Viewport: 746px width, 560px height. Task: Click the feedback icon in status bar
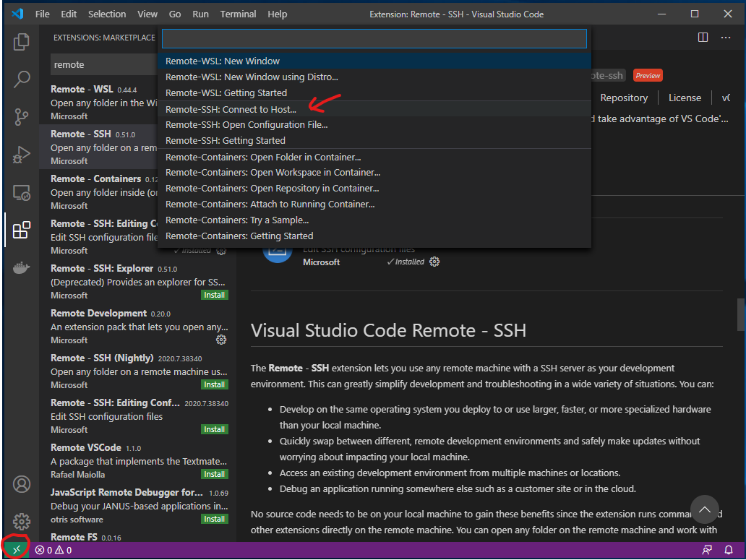(707, 550)
